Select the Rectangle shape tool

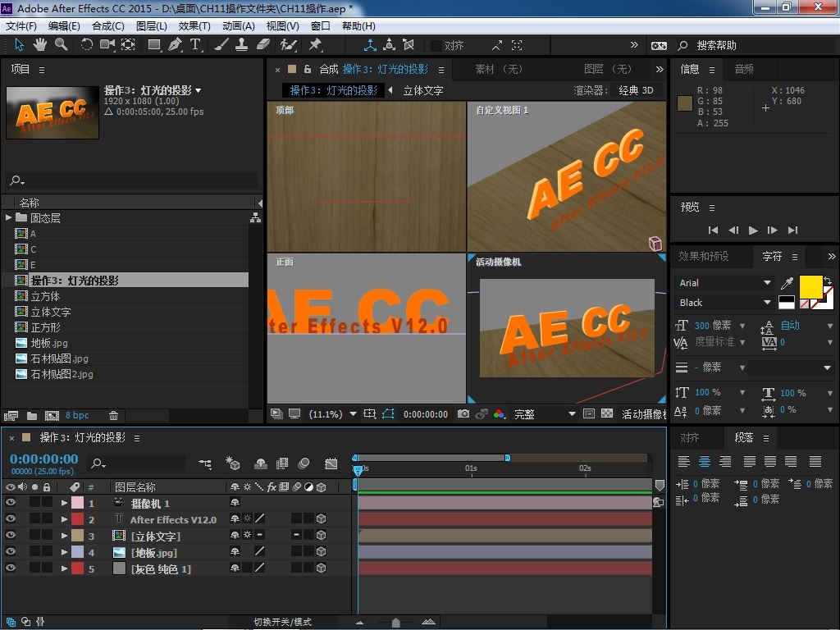(154, 44)
